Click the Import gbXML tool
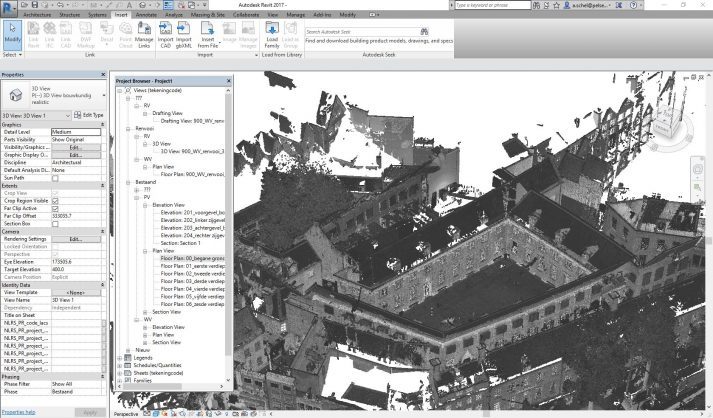Image resolution: width=713 pixels, height=418 pixels. pyautogui.click(x=184, y=35)
